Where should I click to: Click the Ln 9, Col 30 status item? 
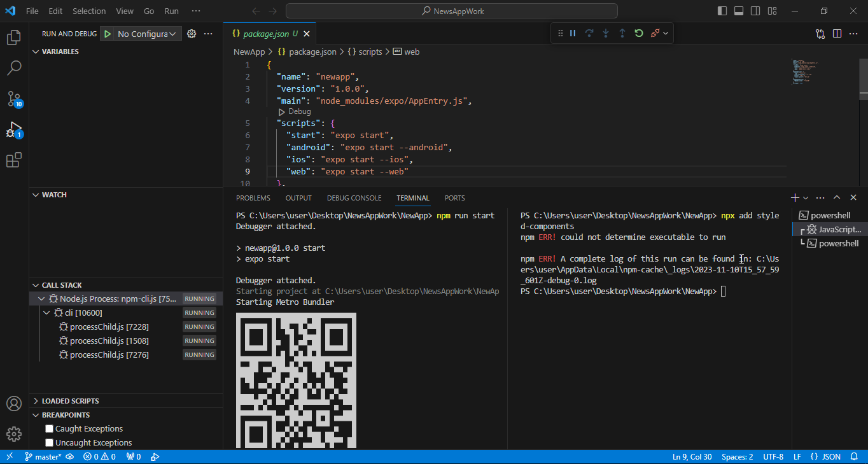[x=692, y=456]
